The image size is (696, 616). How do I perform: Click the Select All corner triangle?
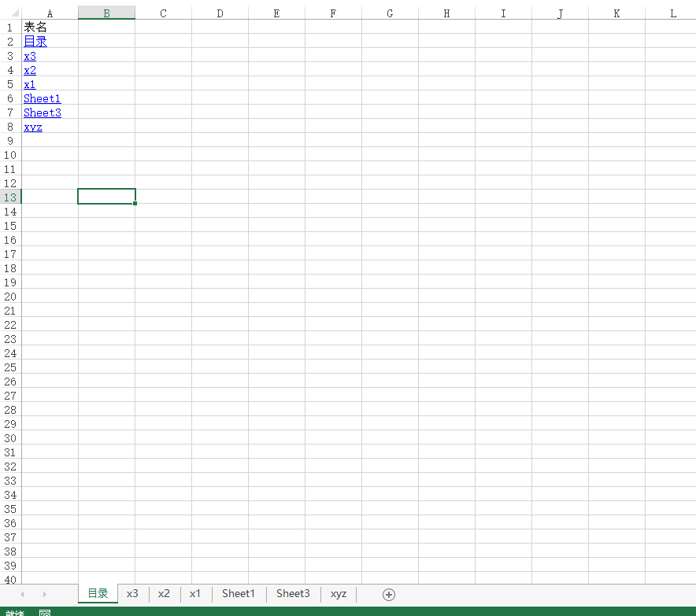tap(15, 13)
